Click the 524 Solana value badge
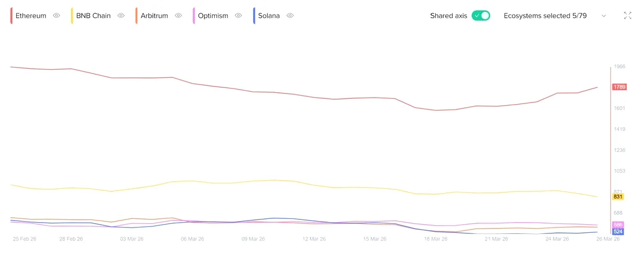 point(618,232)
